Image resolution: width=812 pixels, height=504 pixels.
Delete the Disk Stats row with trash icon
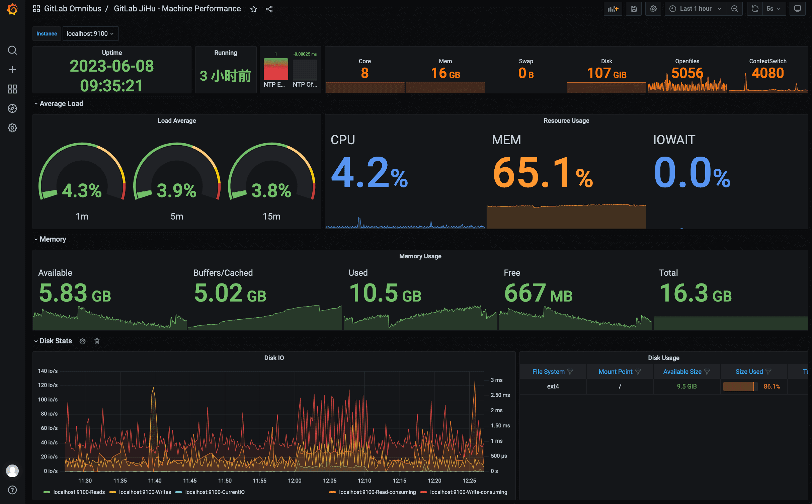(97, 341)
